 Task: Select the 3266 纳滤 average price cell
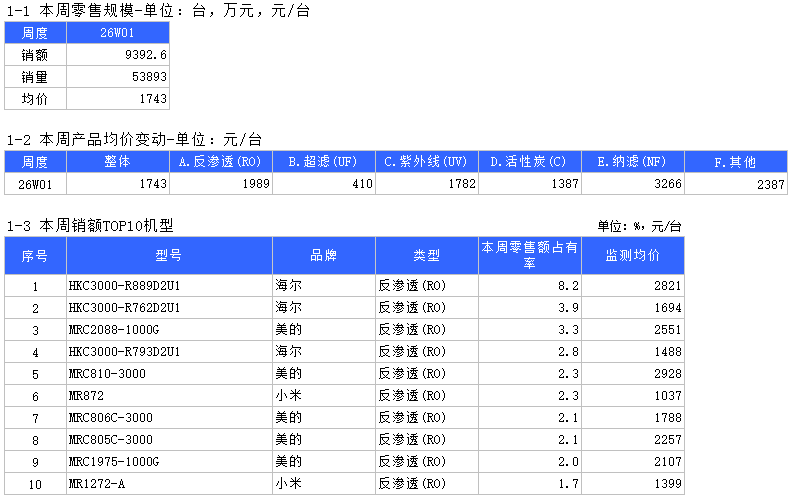632,184
